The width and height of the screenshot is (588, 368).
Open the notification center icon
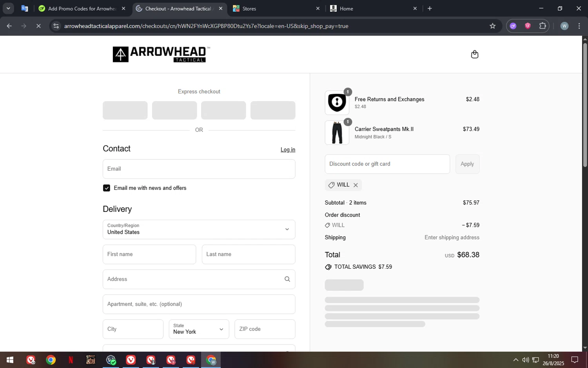(575, 360)
